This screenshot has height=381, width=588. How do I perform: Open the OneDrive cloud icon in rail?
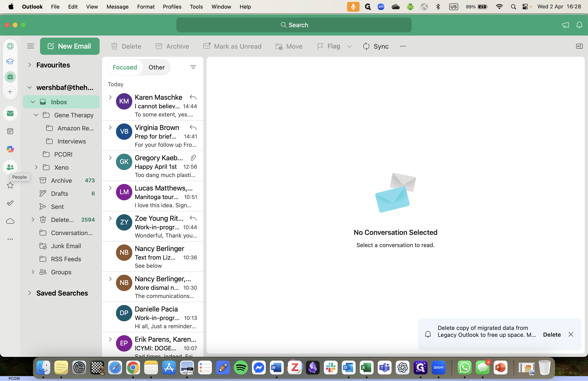tap(10, 221)
